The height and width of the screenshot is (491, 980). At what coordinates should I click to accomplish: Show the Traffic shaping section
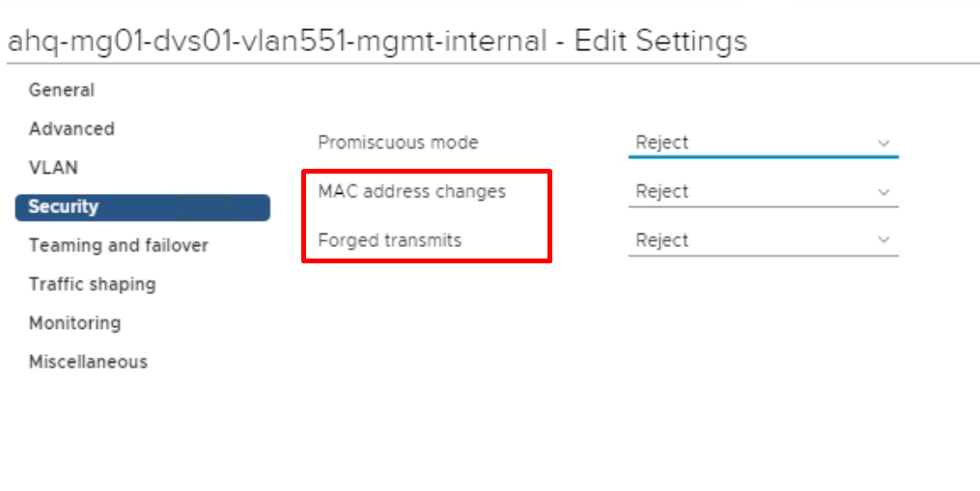92,285
